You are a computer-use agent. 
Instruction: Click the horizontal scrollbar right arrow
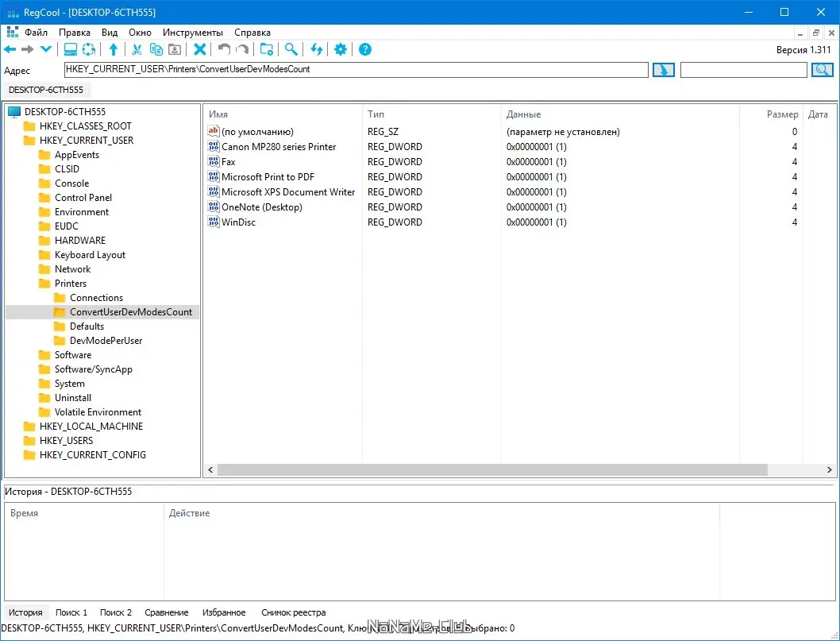[830, 470]
